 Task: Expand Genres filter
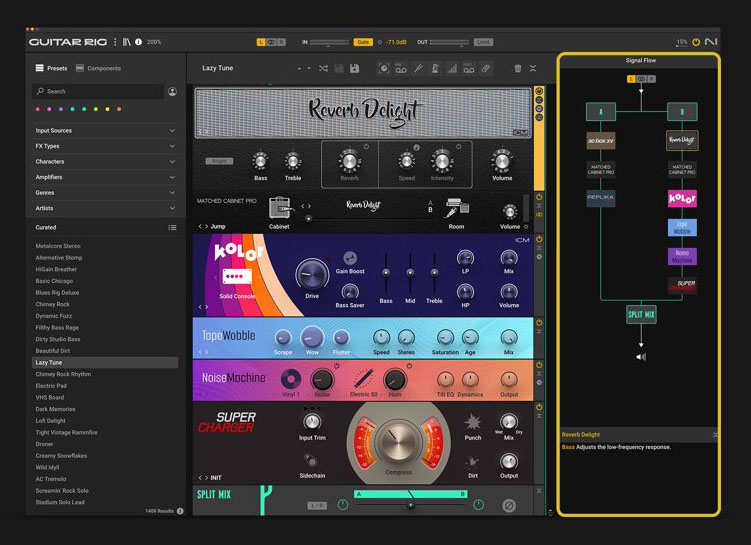coord(105,193)
